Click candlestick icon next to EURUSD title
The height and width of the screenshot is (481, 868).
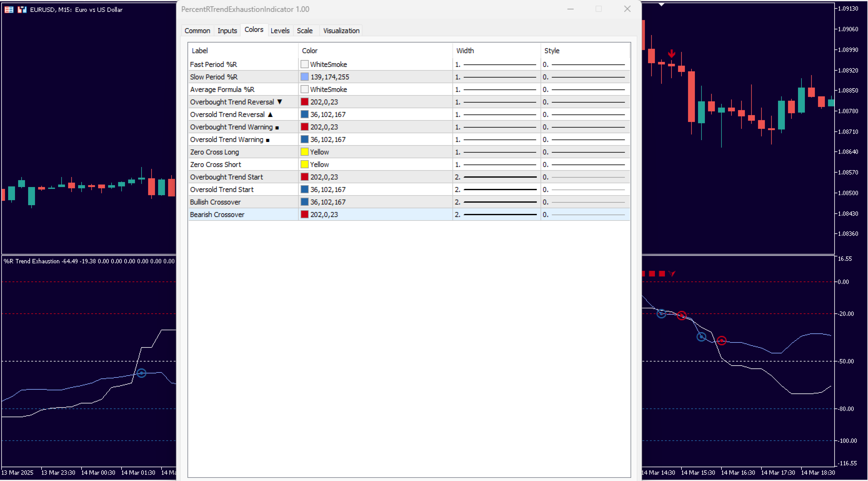[22, 9]
